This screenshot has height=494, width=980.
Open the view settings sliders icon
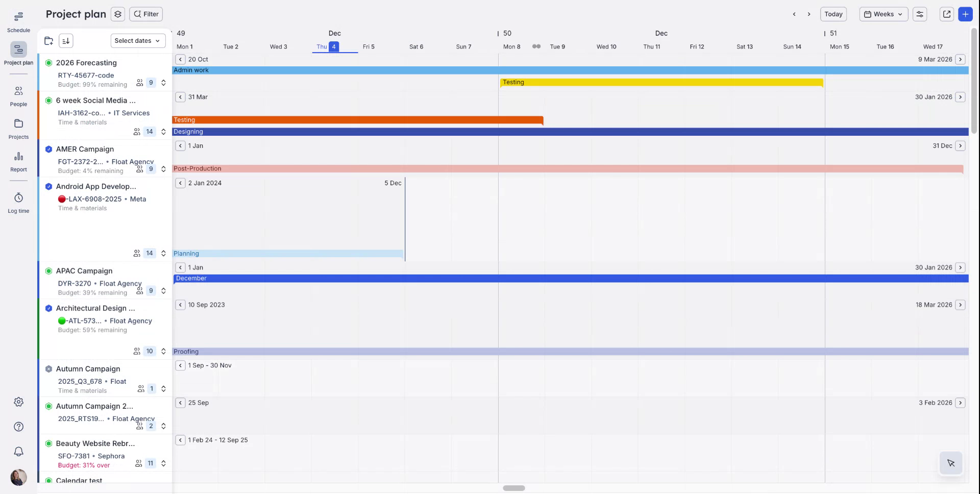click(x=920, y=14)
